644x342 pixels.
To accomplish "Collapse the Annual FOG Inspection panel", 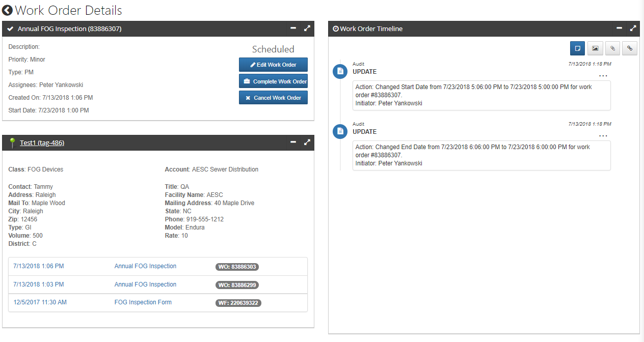I will click(x=293, y=28).
